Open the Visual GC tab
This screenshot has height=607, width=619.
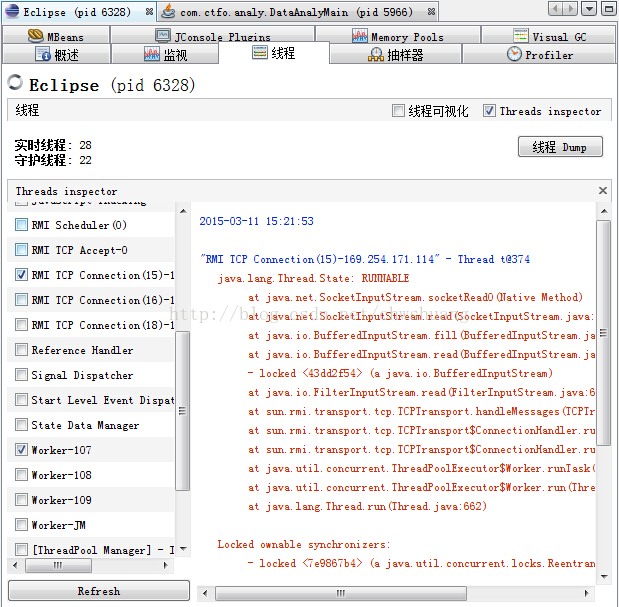[x=549, y=35]
